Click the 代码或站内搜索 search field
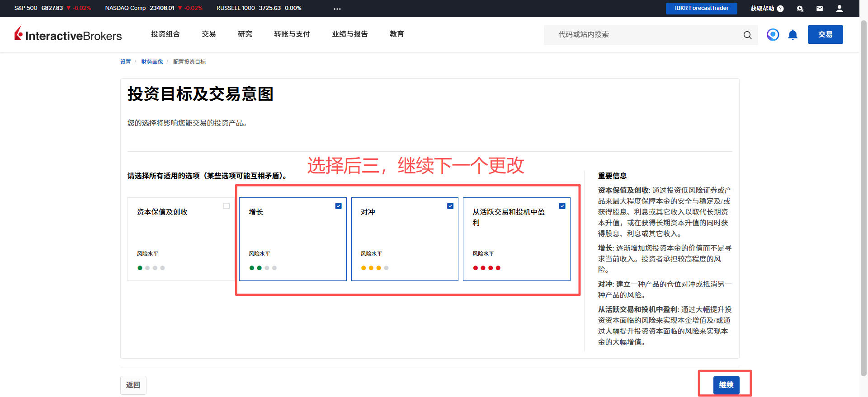Viewport: 868px width, 397px height. coord(642,35)
